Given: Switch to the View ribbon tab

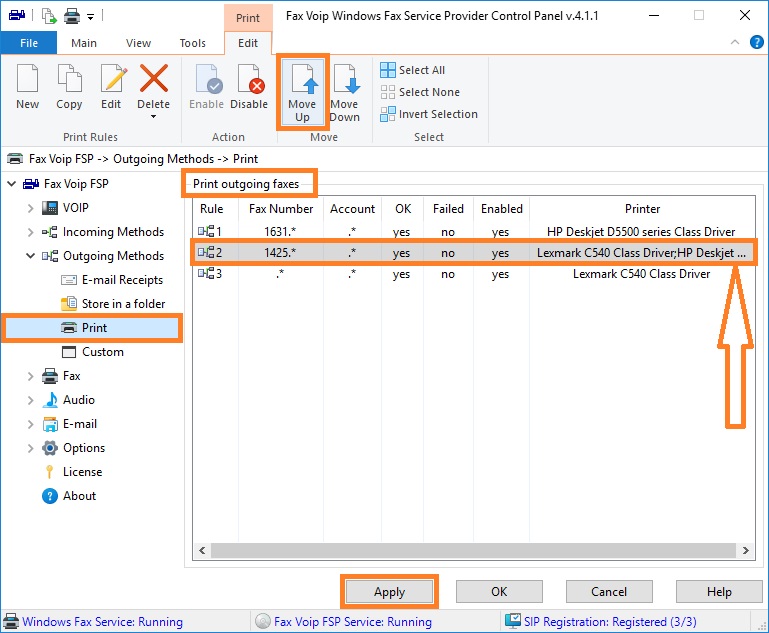Looking at the screenshot, I should [x=138, y=43].
